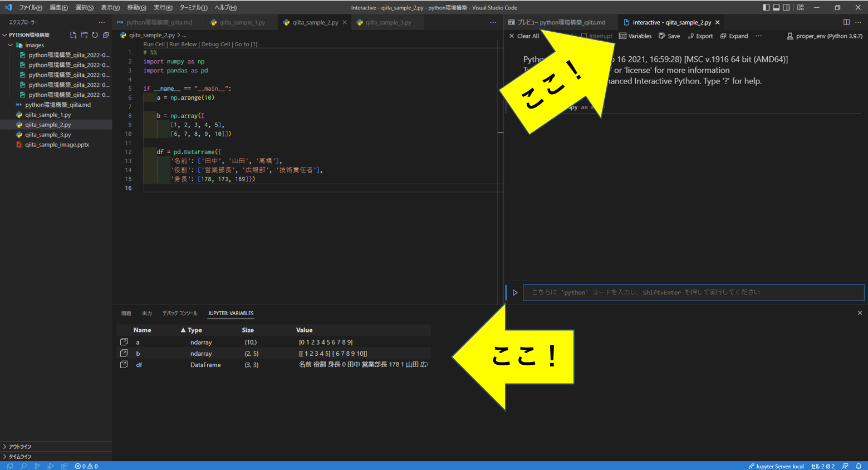Toggle Variables view in interactive toolbar
This screenshot has width=868, height=470.
pyautogui.click(x=635, y=36)
